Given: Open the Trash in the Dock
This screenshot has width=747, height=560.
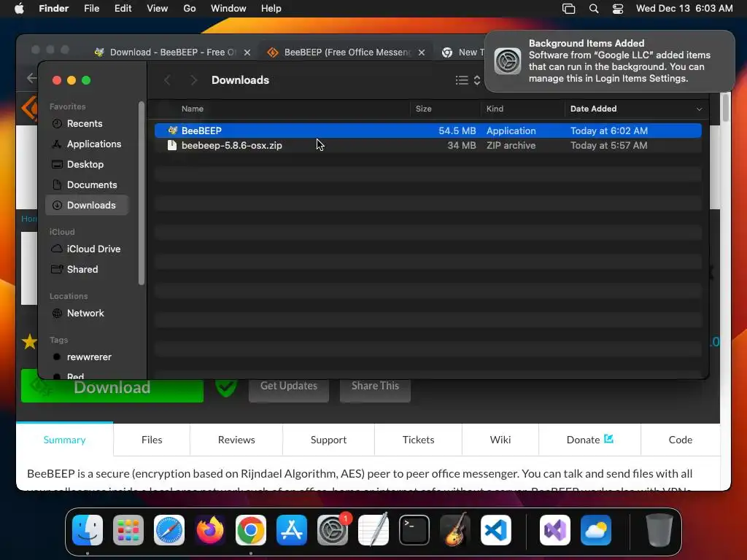Looking at the screenshot, I should coord(659,530).
